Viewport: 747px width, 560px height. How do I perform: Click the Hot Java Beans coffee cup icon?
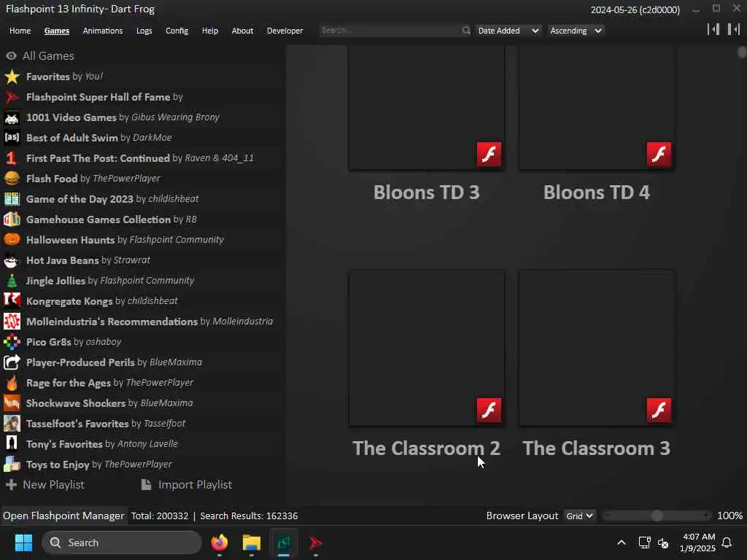click(12, 260)
